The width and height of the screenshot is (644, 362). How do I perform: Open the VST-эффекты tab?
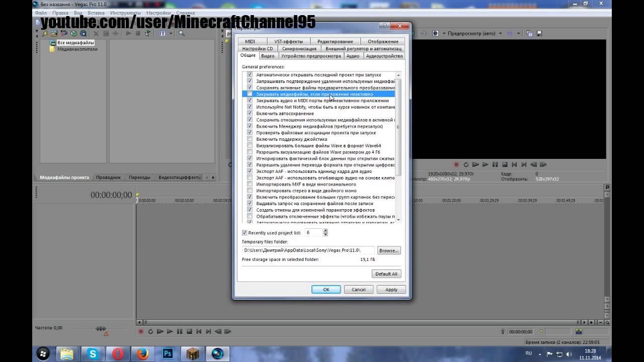click(288, 42)
